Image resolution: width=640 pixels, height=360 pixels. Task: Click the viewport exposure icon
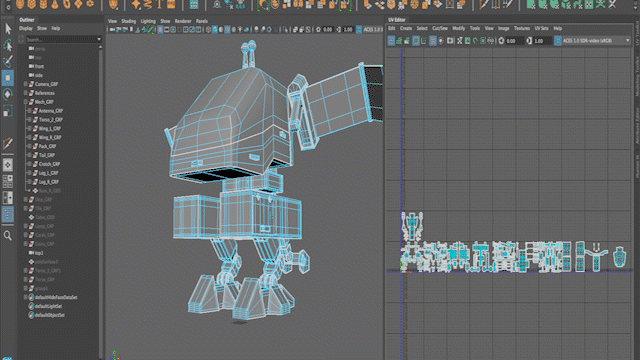(318, 29)
